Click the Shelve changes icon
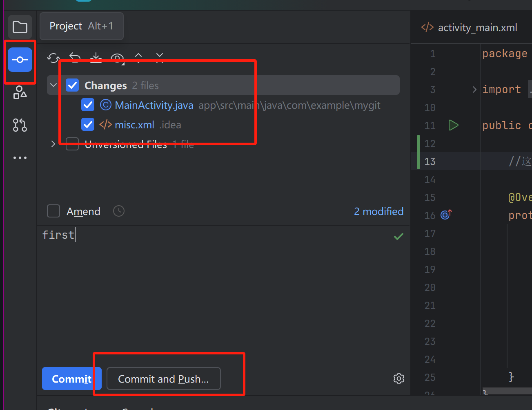This screenshot has height=410, width=532. 96,58
